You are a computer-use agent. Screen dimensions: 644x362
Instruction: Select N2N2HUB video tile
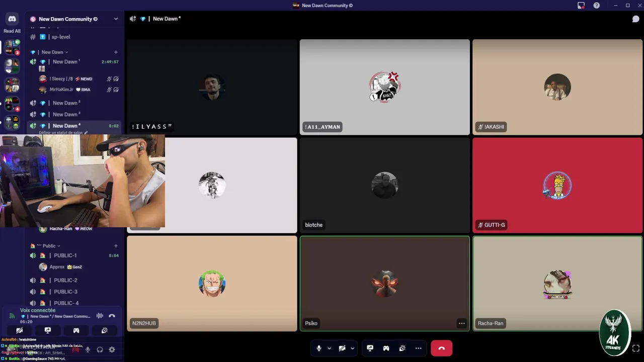point(212,284)
